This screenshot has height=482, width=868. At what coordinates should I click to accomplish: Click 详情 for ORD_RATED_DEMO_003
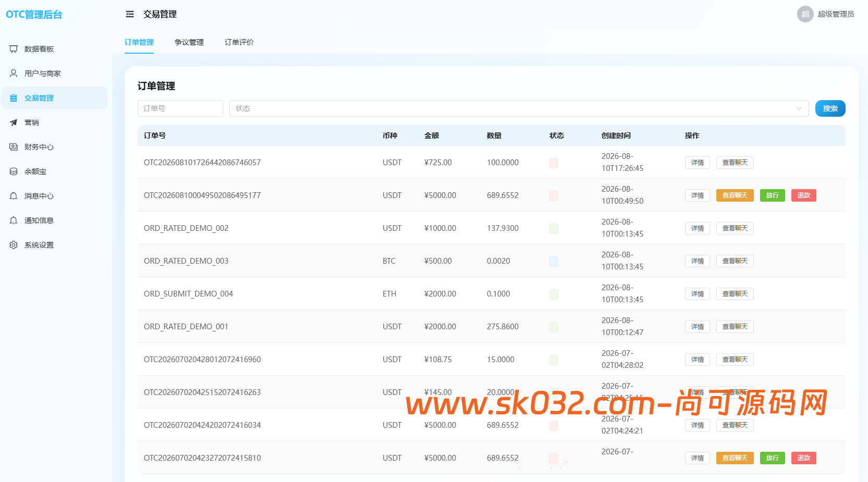tap(697, 261)
